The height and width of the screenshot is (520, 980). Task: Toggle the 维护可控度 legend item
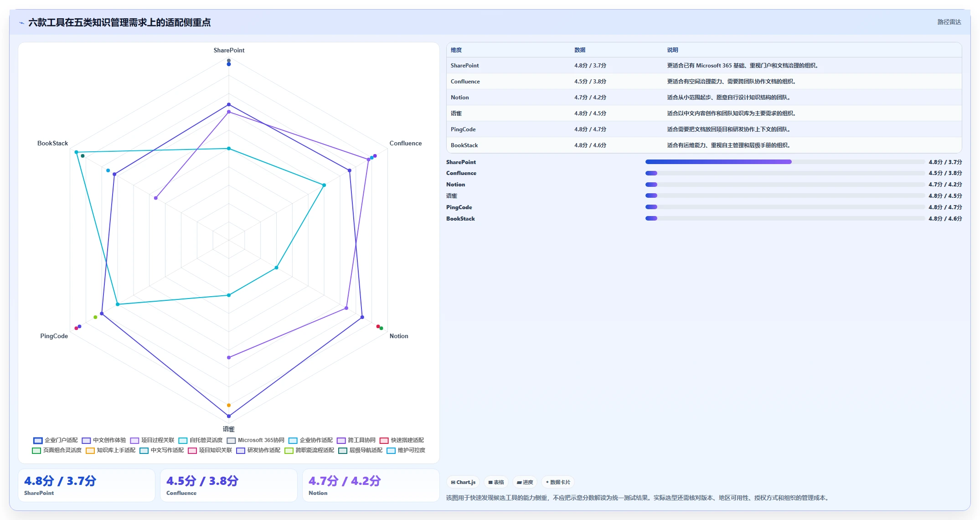(406, 450)
